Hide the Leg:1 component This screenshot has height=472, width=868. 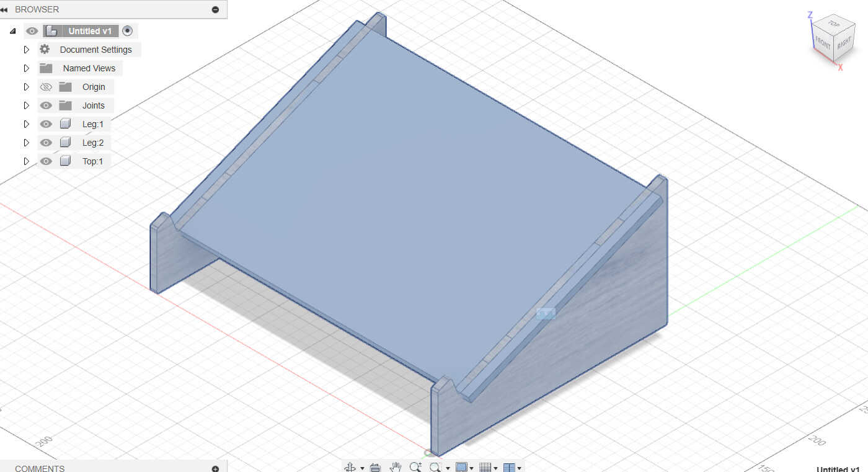(x=46, y=124)
